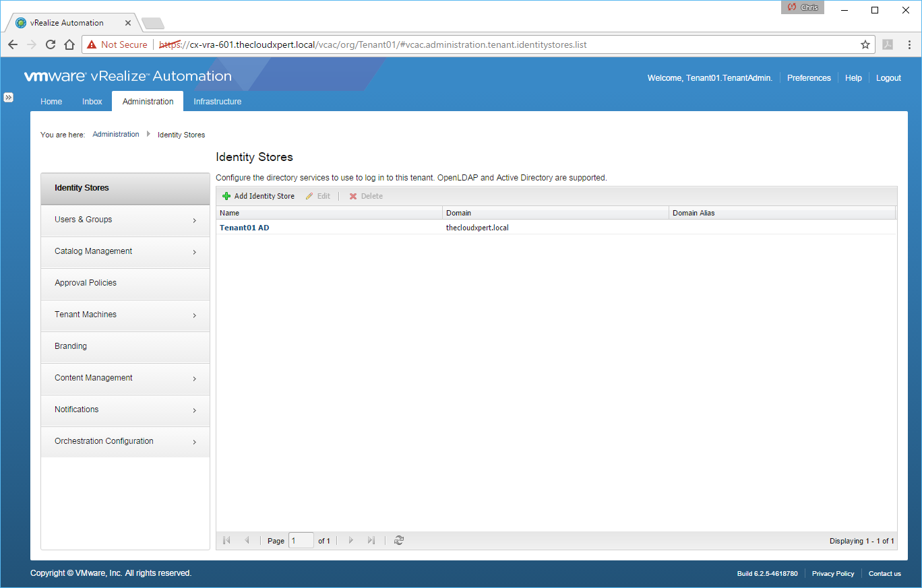Bookmark this page with the star icon

[865, 44]
